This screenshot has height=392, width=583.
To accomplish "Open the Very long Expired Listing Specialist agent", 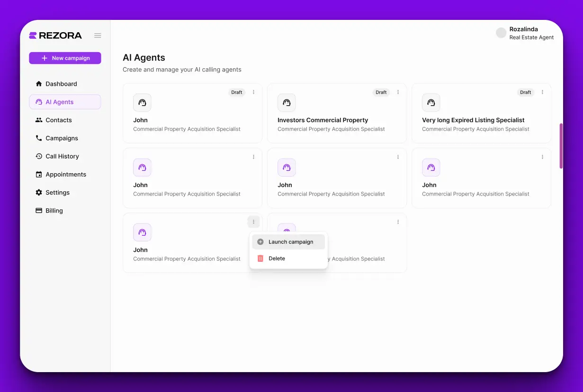I will pos(473,120).
